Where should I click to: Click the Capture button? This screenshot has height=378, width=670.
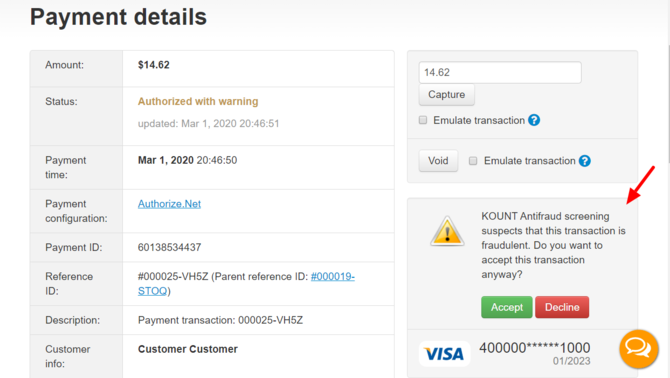pyautogui.click(x=447, y=94)
